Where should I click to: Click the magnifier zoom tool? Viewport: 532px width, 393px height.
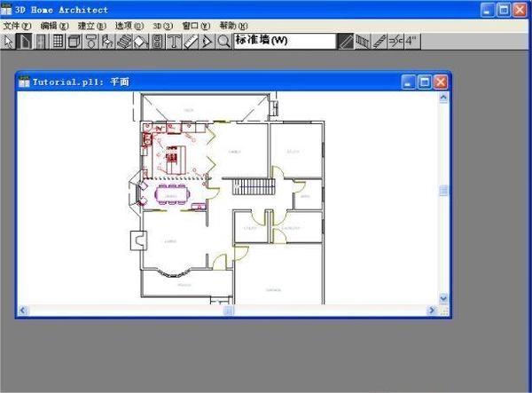[223, 41]
